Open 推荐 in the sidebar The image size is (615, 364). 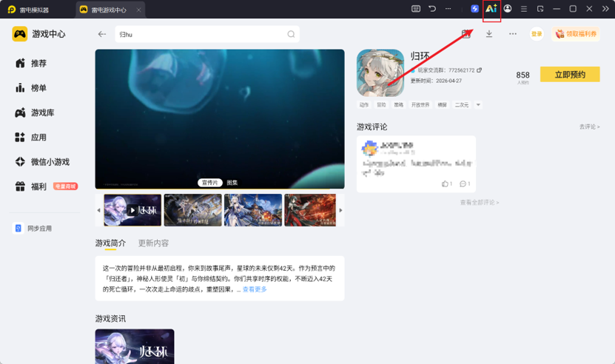point(31,63)
